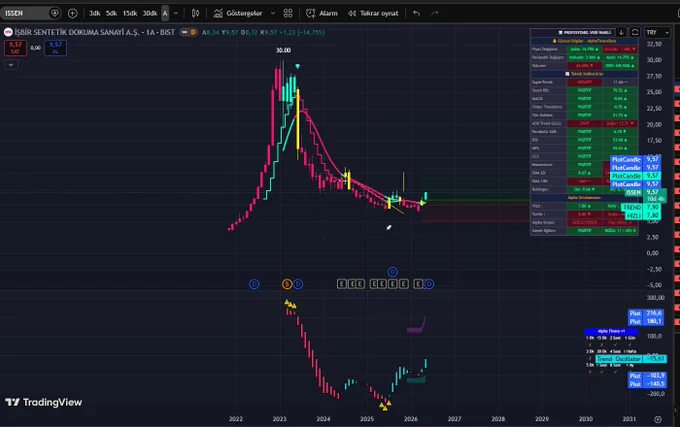This screenshot has width=680, height=427.
Task: Open the 2026 dividend D marker
Action: pyautogui.click(x=429, y=284)
